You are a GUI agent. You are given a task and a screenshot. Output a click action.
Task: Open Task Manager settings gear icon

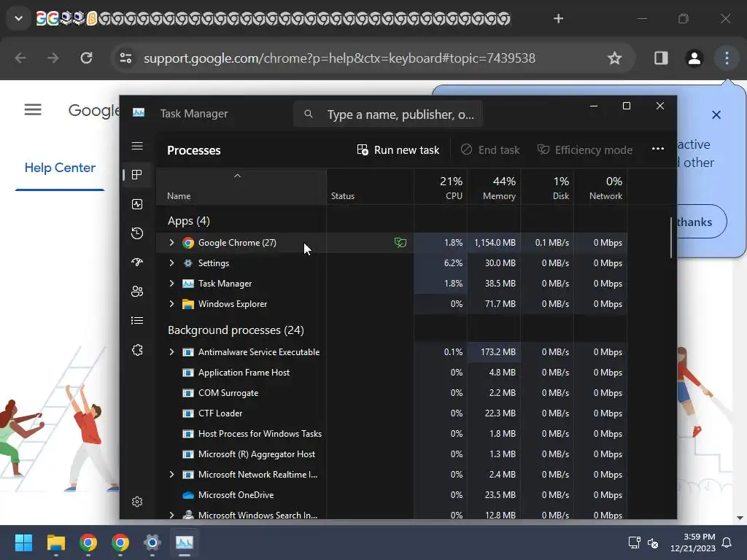[137, 502]
